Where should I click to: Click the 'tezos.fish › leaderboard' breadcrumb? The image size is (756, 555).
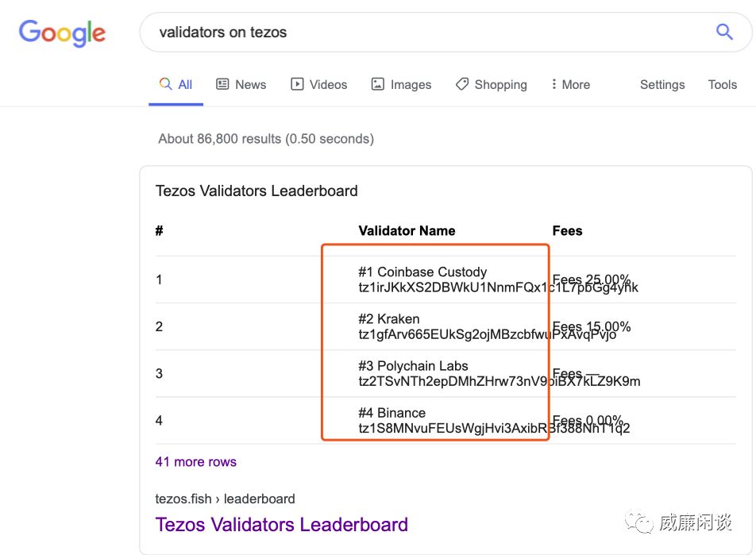point(226,499)
